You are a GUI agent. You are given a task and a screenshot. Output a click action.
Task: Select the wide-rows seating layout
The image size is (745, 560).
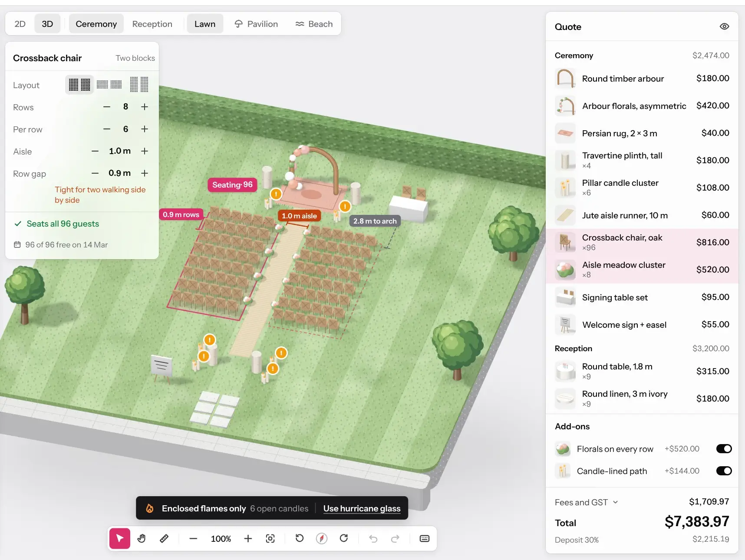109,85
